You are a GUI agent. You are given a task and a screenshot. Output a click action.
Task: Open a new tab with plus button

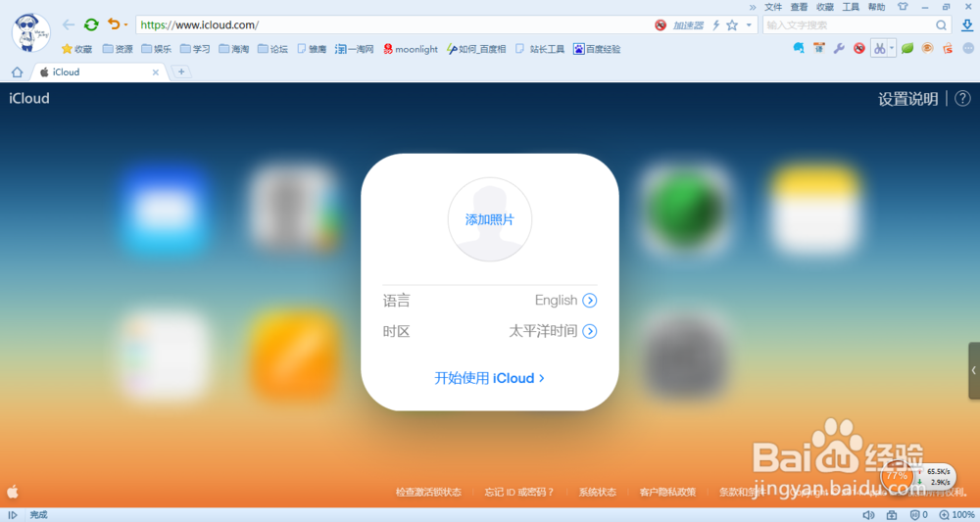[181, 71]
